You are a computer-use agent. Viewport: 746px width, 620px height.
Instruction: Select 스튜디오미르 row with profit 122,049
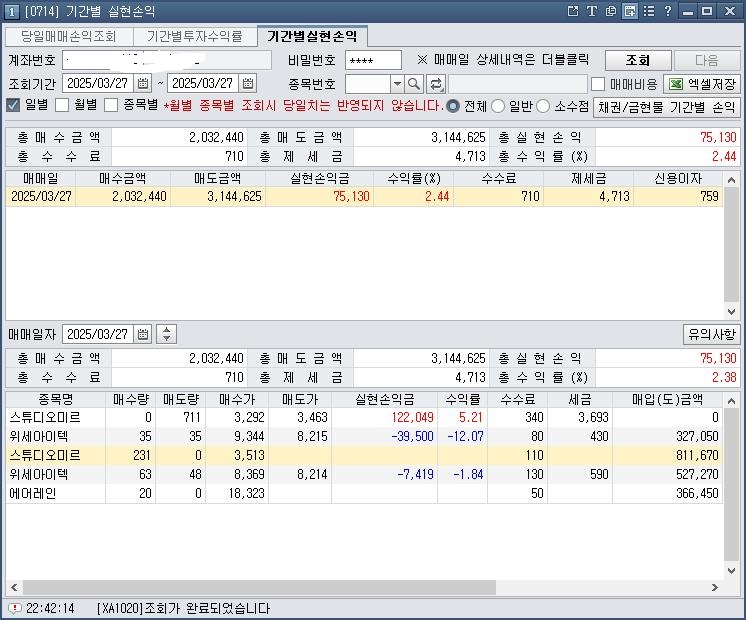(364, 417)
